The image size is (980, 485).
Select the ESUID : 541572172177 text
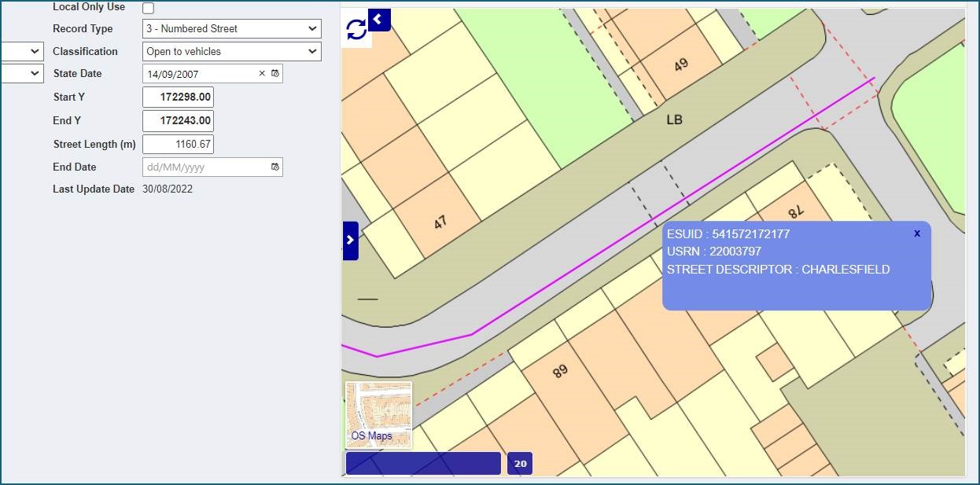pyautogui.click(x=728, y=234)
